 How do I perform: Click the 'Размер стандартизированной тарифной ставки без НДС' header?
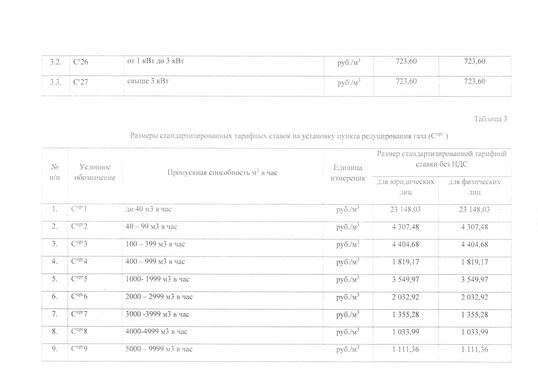point(442,159)
